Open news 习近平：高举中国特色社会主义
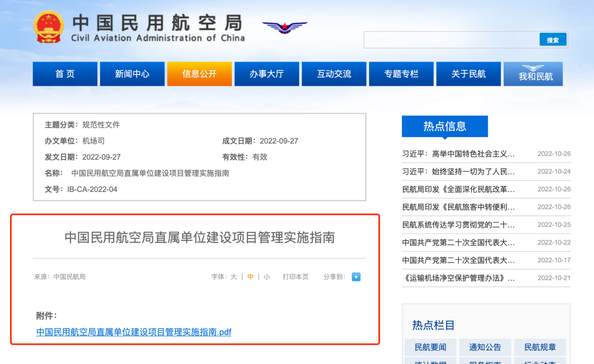 coord(458,154)
